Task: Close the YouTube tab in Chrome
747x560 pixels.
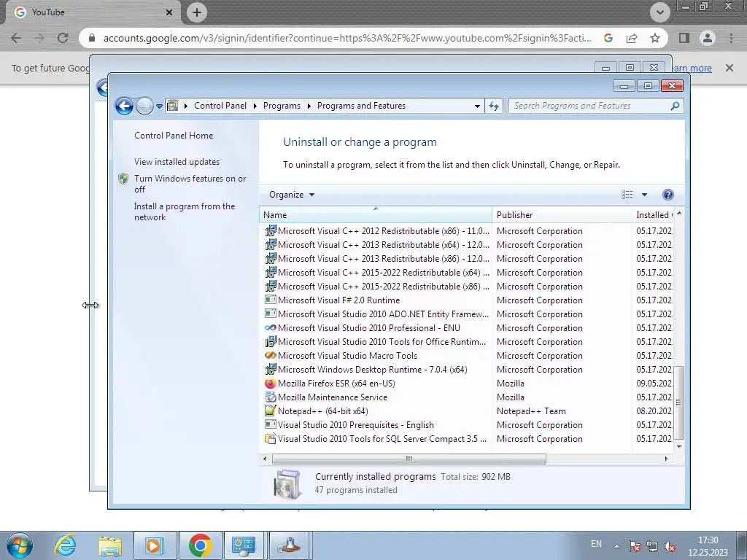Action: click(169, 12)
